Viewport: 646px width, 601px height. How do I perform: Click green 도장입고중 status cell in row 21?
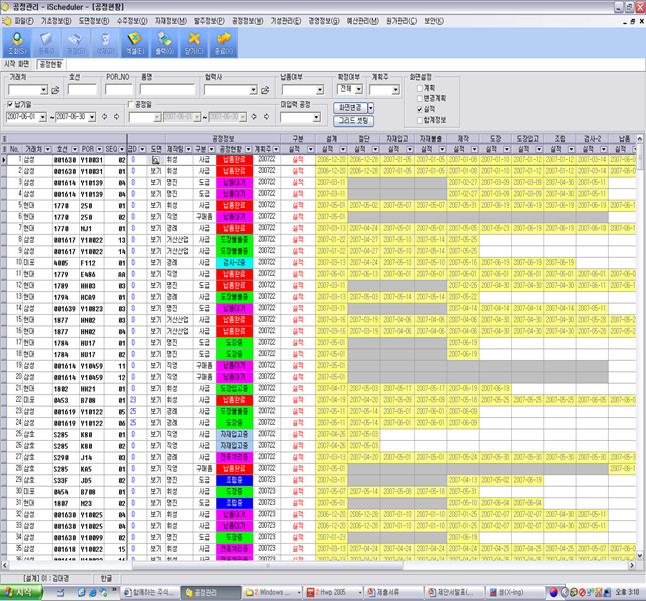tap(234, 388)
